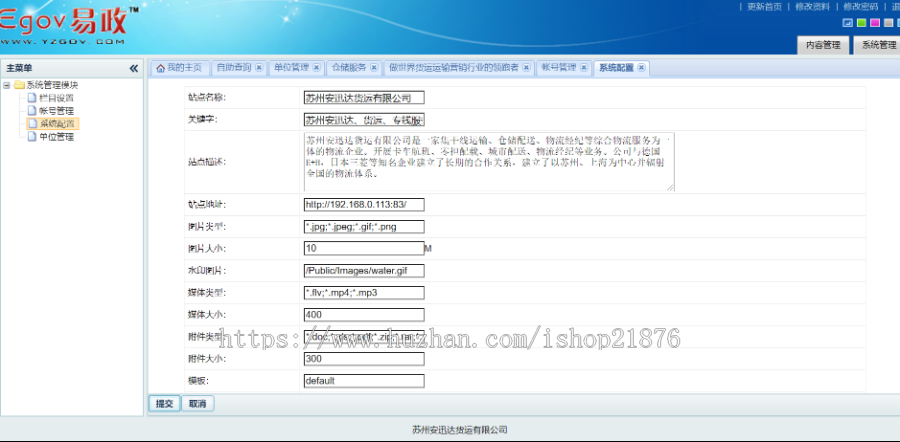Select the pink theme swatch
900x442 pixels.
[x=875, y=23]
